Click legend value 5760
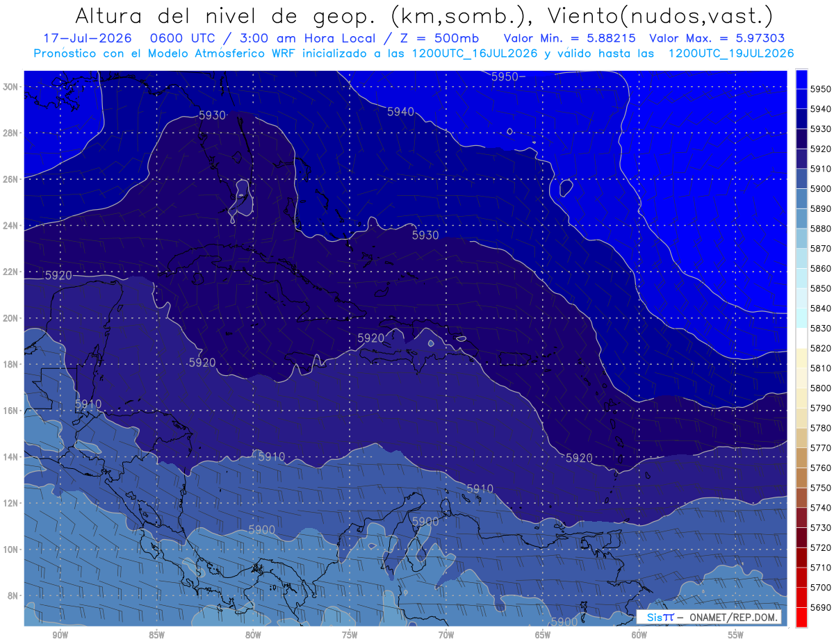This screenshot has width=834, height=644. pyautogui.click(x=820, y=468)
